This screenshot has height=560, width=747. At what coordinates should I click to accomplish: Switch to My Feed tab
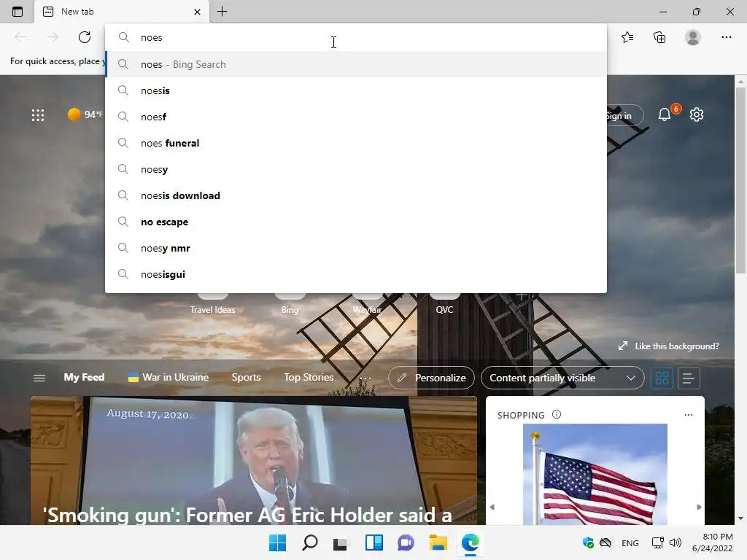(84, 377)
